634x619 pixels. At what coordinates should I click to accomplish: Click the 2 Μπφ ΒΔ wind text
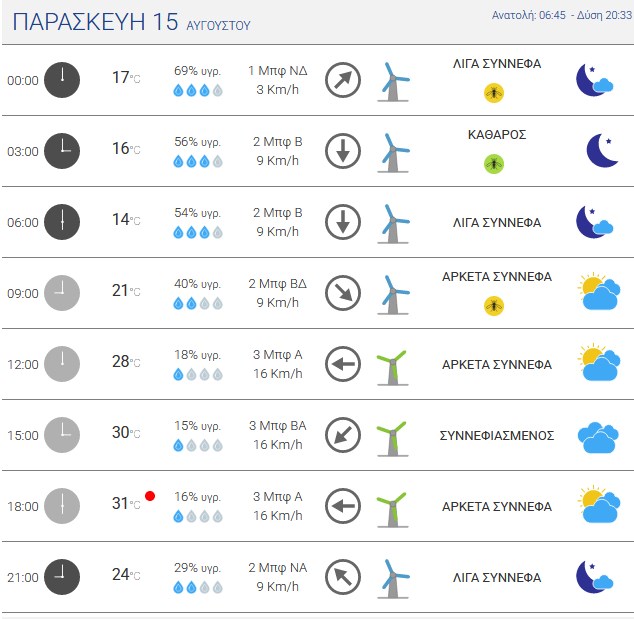[x=277, y=283]
